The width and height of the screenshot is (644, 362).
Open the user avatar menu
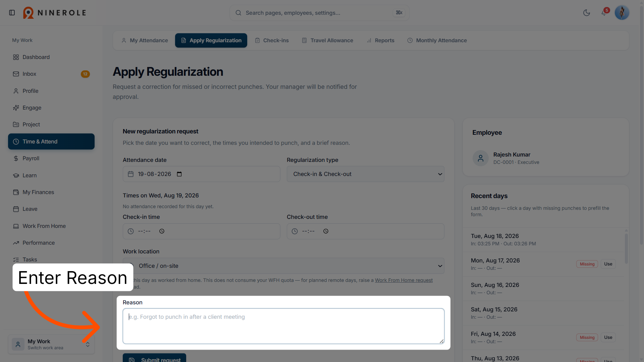tap(622, 13)
